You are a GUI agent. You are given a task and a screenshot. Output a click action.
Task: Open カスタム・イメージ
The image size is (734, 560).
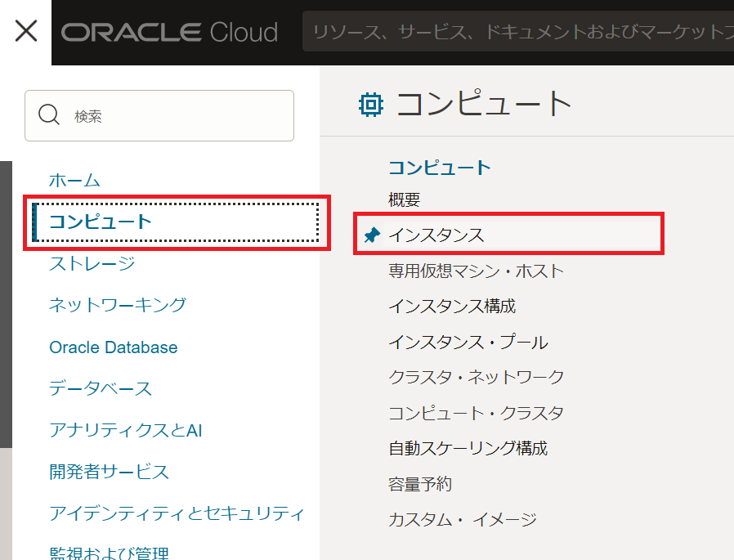point(463,519)
